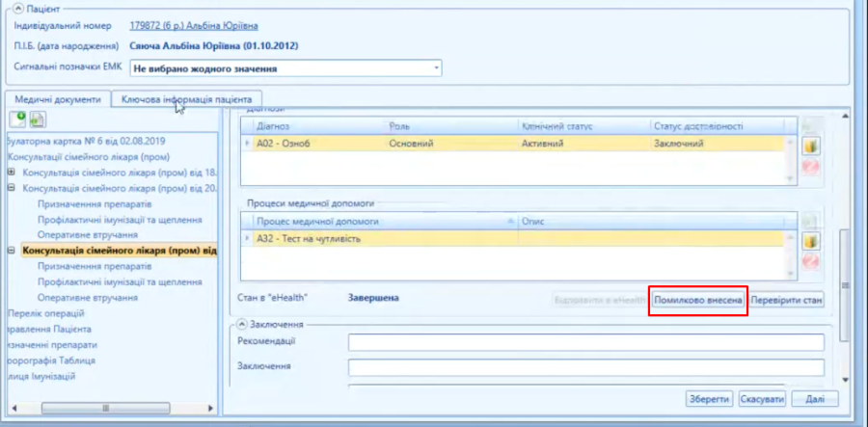Image resolution: width=868 pixels, height=427 pixels.
Task: Expand the consultation node dated 18.
Action: point(11,173)
